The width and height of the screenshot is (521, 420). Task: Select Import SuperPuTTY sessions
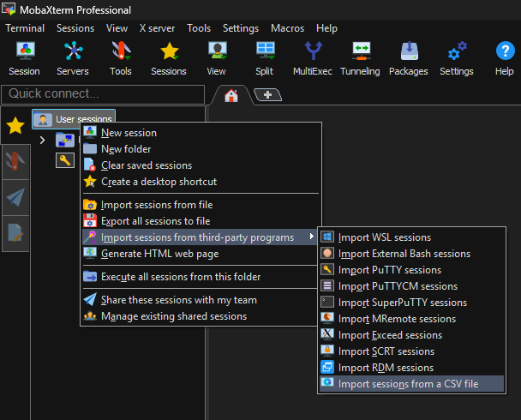coord(411,303)
